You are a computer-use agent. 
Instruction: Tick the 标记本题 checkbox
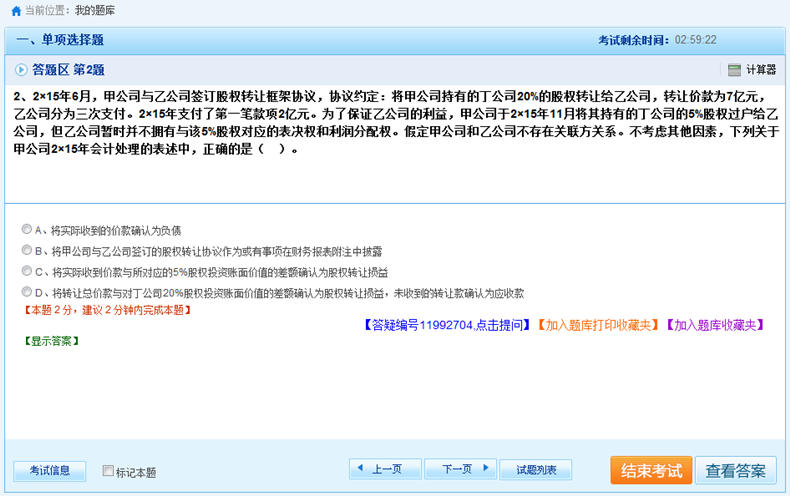[108, 471]
